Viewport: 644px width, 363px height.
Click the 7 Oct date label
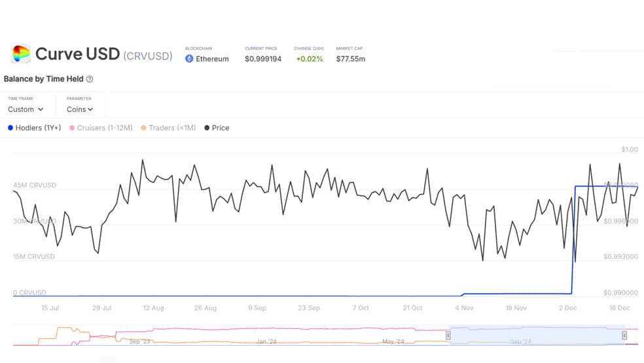point(361,308)
